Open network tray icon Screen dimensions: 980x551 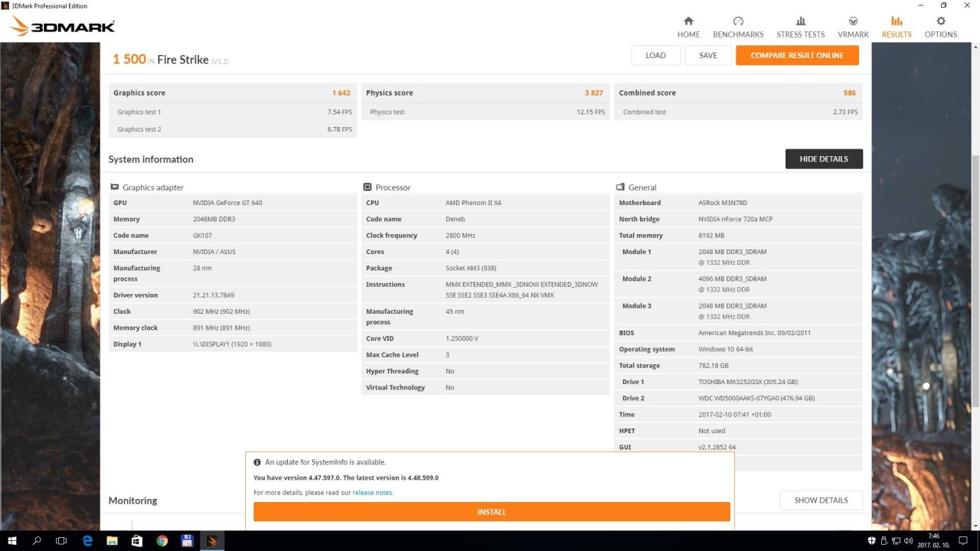click(896, 540)
